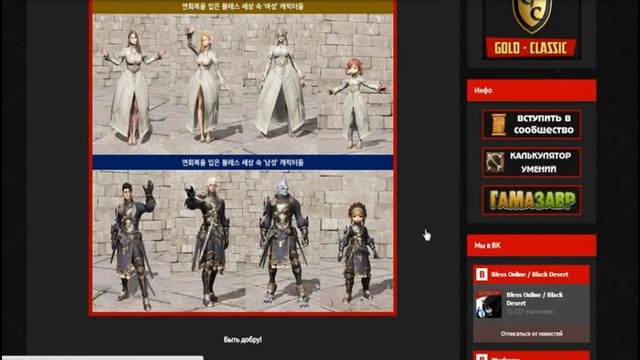Click the VK logo icon in the Bless Online widget header

(x=482, y=274)
